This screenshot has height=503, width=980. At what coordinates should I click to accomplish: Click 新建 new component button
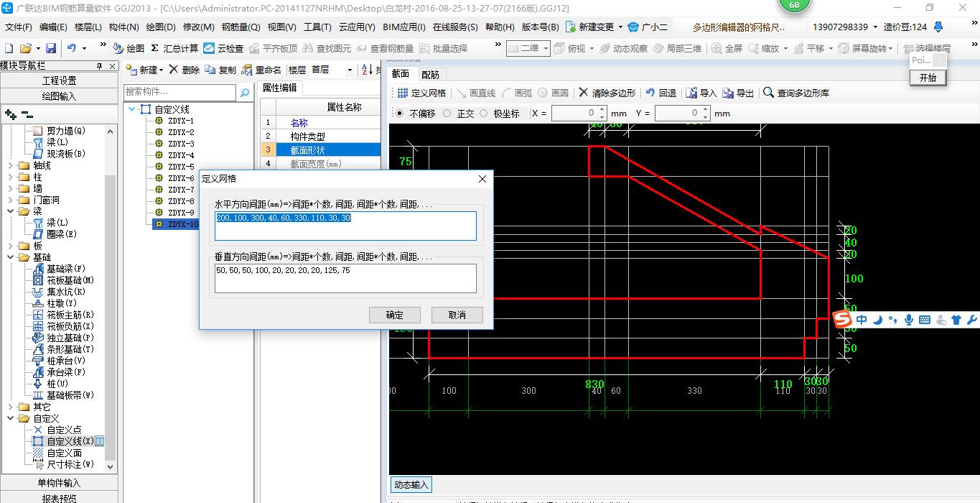pos(144,70)
